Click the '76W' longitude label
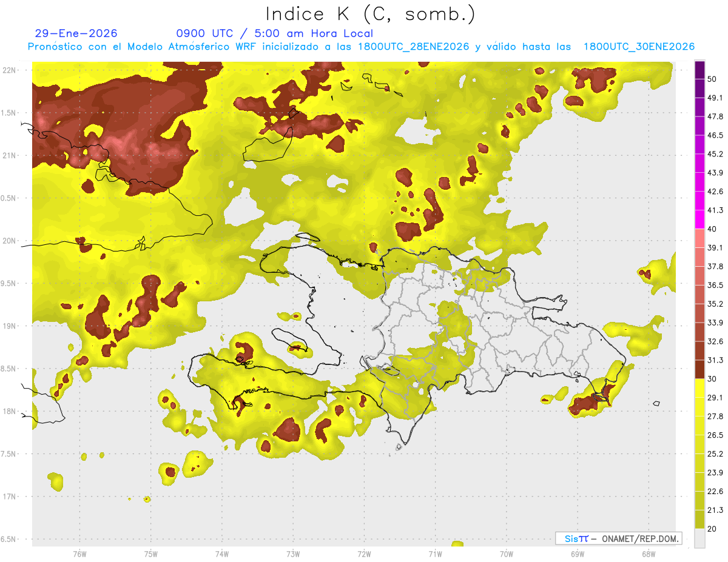 (x=79, y=554)
